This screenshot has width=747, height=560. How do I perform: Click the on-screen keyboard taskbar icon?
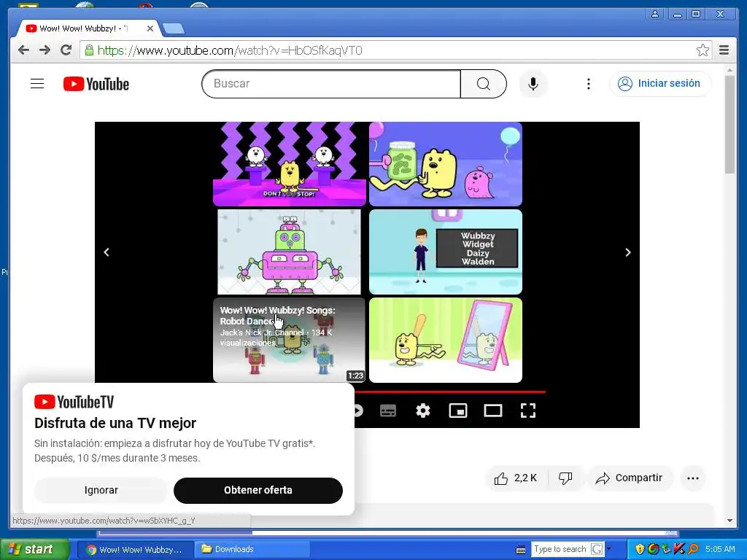point(521,550)
